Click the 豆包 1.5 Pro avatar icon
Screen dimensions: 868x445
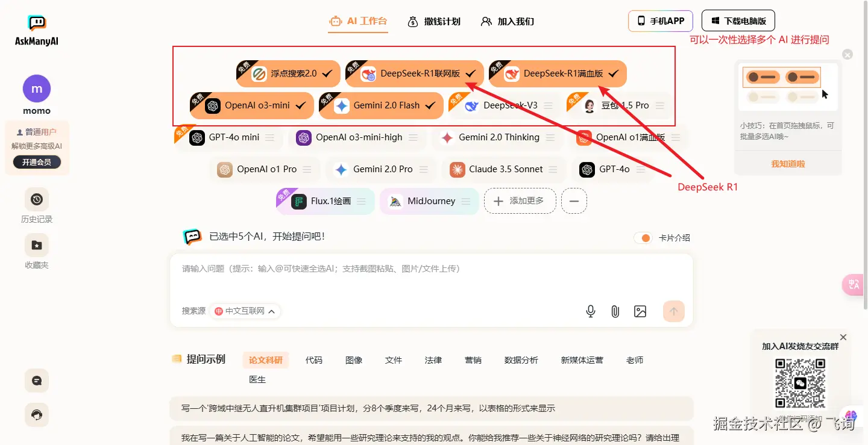click(590, 106)
